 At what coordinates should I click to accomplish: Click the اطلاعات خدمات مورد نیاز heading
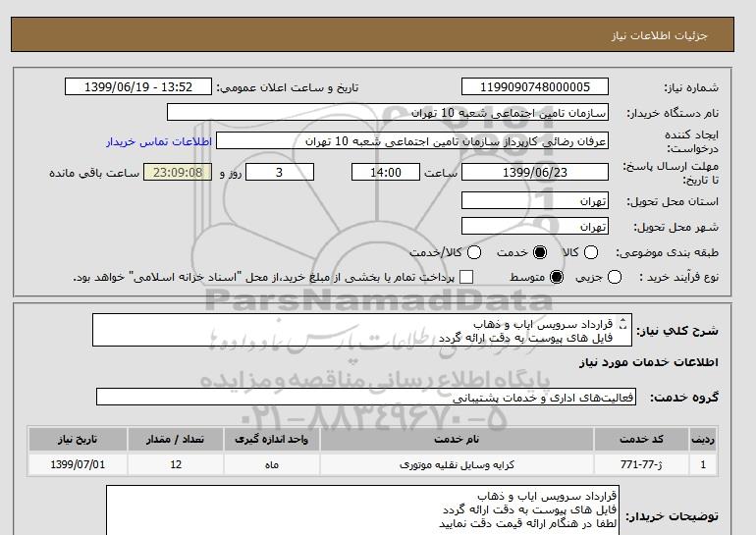click(648, 362)
